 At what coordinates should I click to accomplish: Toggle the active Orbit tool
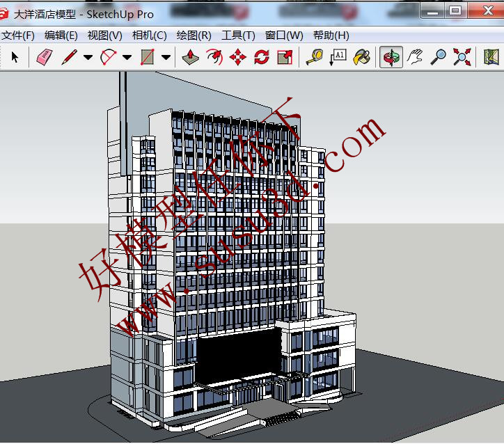(x=391, y=57)
